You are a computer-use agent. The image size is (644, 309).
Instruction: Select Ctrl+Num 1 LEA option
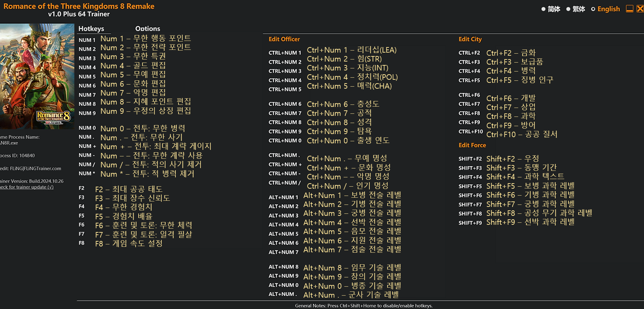pyautogui.click(x=352, y=50)
